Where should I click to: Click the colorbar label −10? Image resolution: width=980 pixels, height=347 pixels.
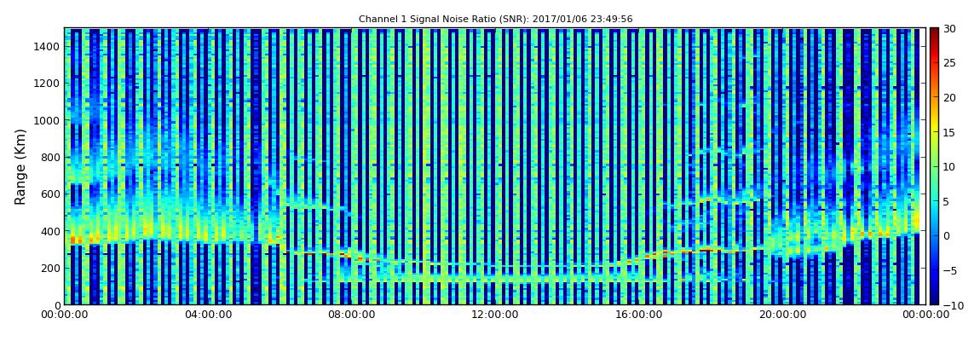(x=953, y=305)
